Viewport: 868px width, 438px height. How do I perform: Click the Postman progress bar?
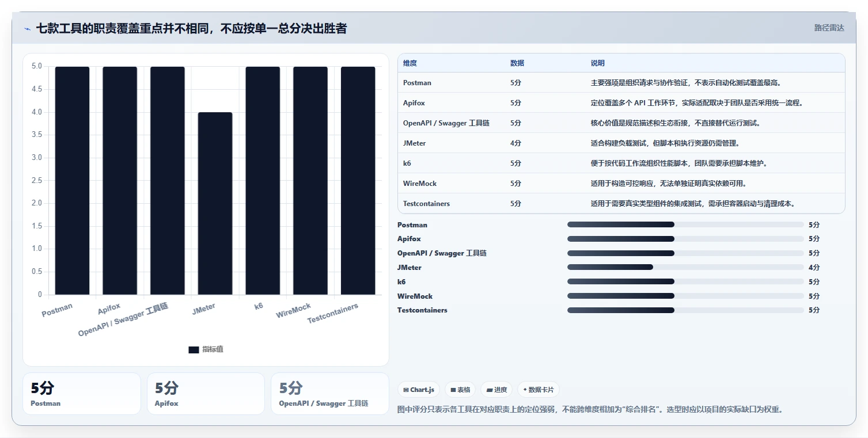point(685,224)
